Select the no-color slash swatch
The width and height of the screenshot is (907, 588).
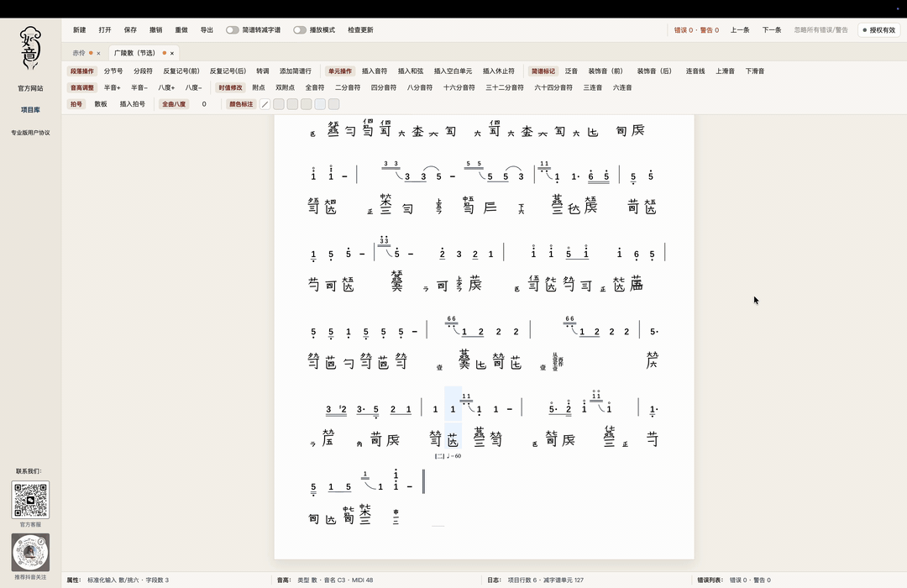pyautogui.click(x=265, y=104)
